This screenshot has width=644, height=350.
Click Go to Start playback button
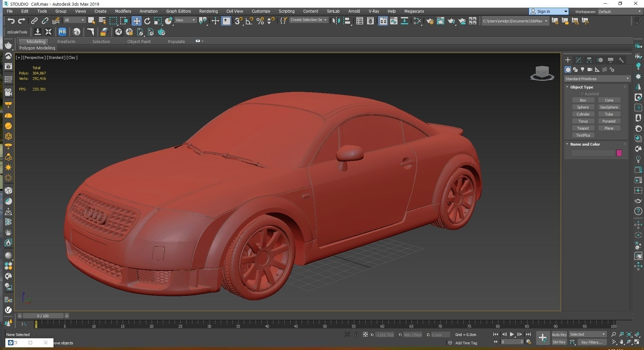(495, 334)
